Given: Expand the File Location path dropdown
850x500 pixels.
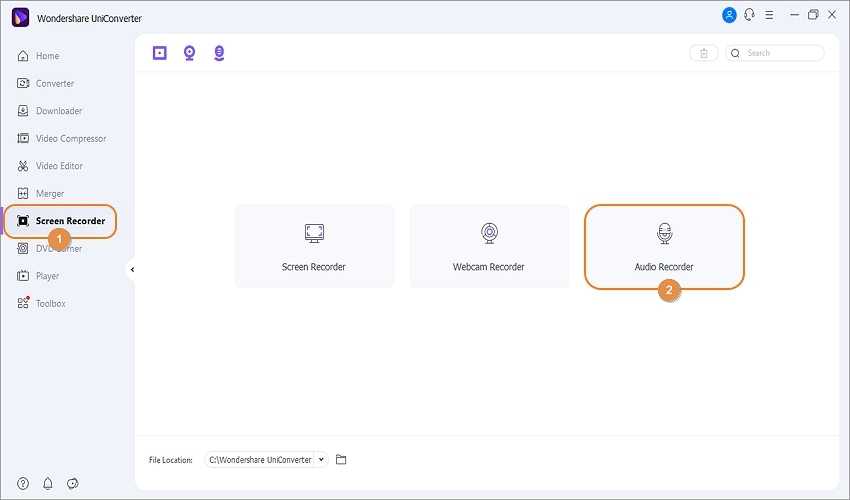Looking at the screenshot, I should pos(321,460).
